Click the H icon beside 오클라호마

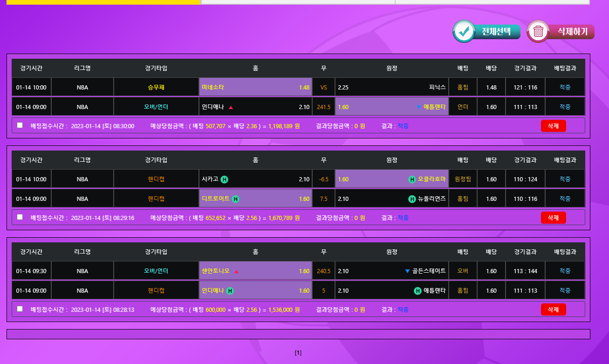click(x=412, y=179)
